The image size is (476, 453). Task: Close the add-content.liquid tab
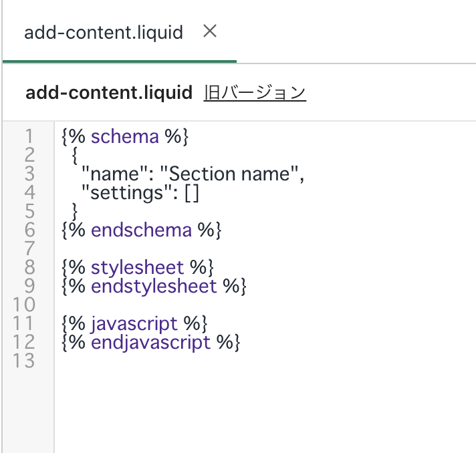click(210, 31)
